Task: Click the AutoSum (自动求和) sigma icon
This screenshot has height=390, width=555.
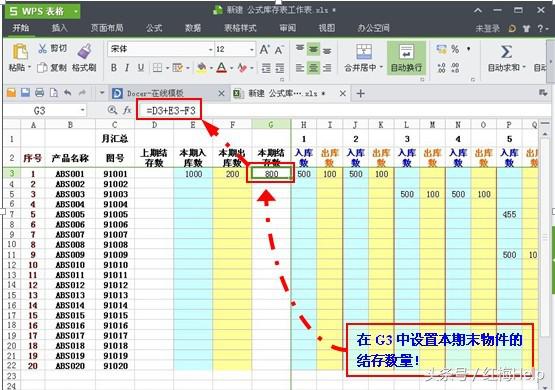Action: coord(506,52)
